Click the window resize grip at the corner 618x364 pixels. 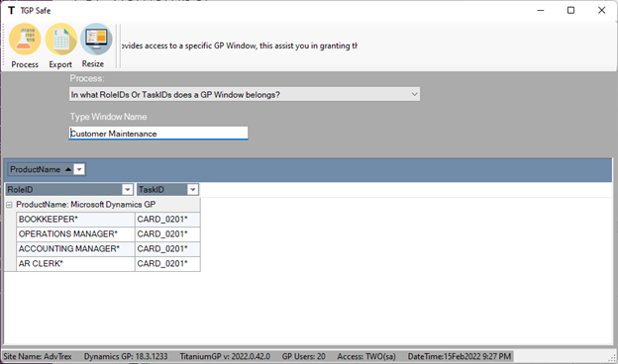click(x=612, y=358)
